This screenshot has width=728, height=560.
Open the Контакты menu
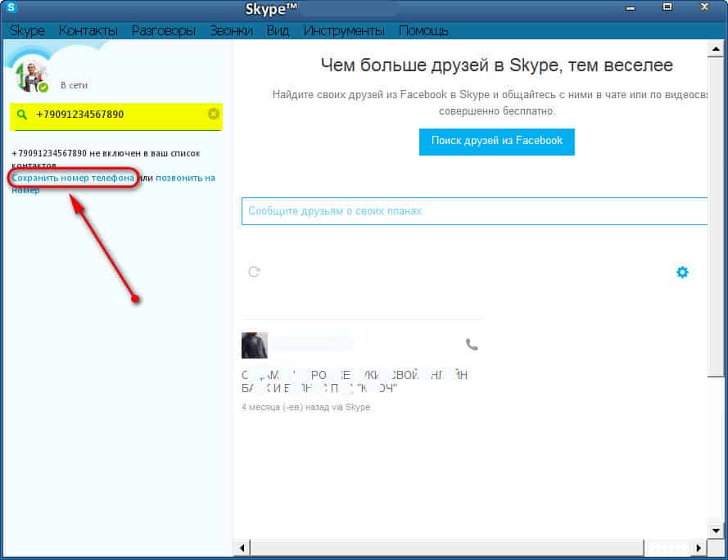(88, 30)
